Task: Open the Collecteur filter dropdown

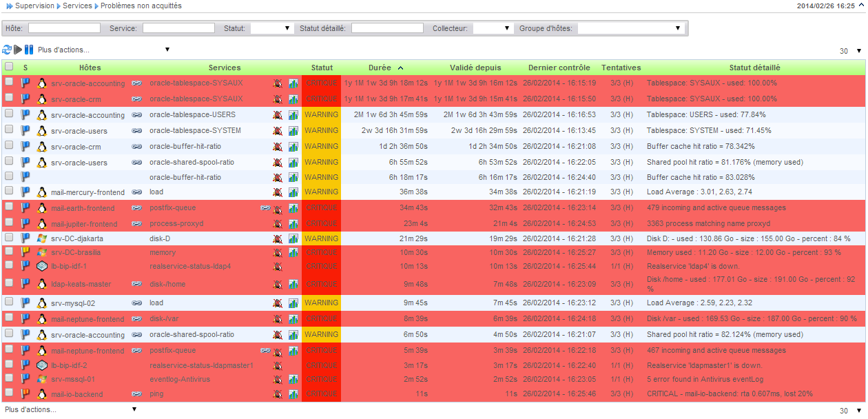Action: coord(493,28)
